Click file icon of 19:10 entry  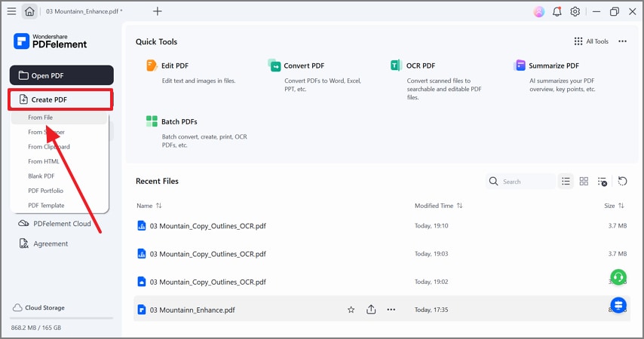[x=141, y=225]
